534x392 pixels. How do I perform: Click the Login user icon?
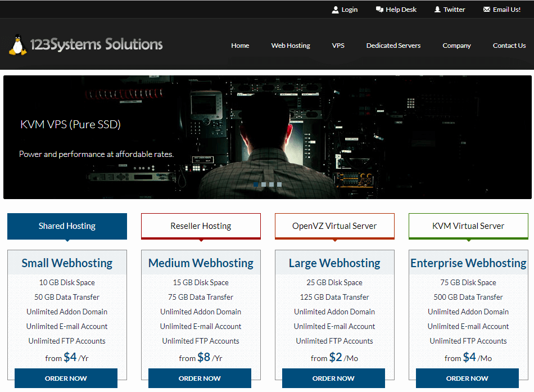pos(336,10)
